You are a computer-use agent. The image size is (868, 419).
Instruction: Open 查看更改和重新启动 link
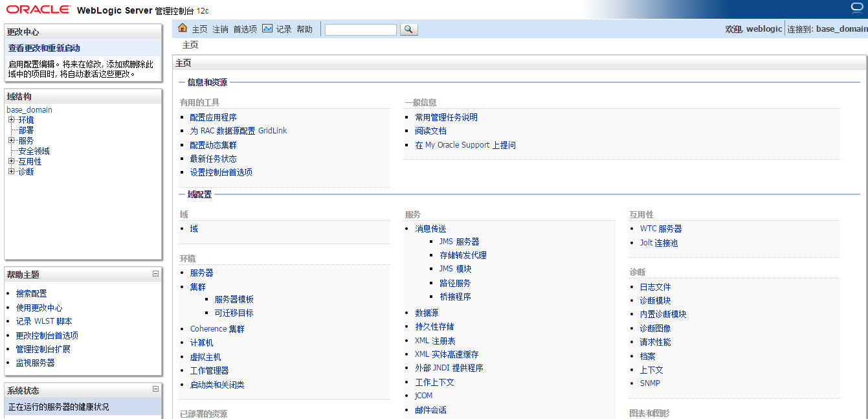click(x=44, y=48)
